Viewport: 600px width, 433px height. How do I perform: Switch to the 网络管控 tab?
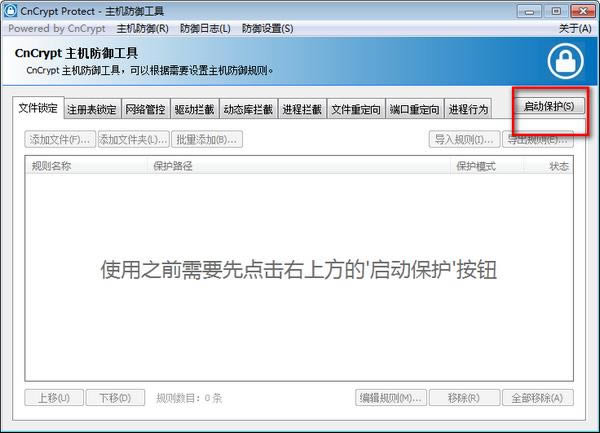145,109
